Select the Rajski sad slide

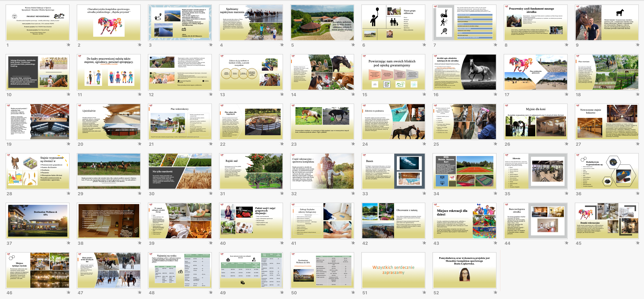click(x=251, y=171)
